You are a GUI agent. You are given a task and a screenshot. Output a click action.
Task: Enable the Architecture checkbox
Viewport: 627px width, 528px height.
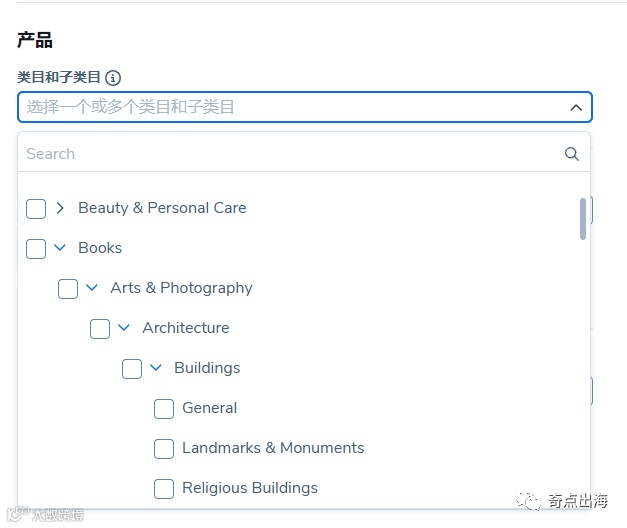[100, 329]
